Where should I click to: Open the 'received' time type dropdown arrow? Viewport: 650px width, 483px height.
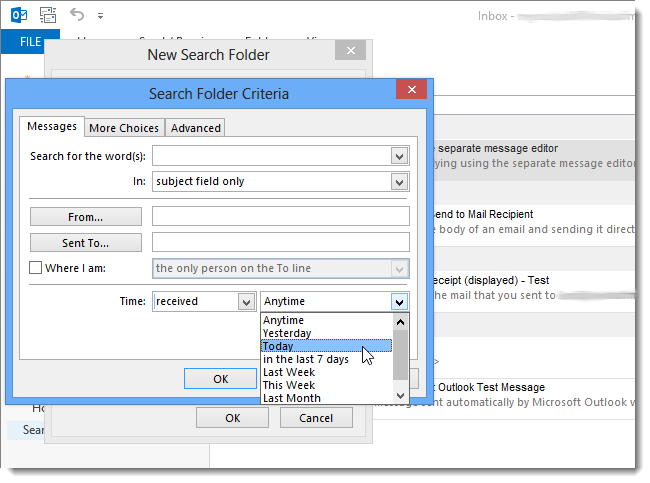coord(246,302)
